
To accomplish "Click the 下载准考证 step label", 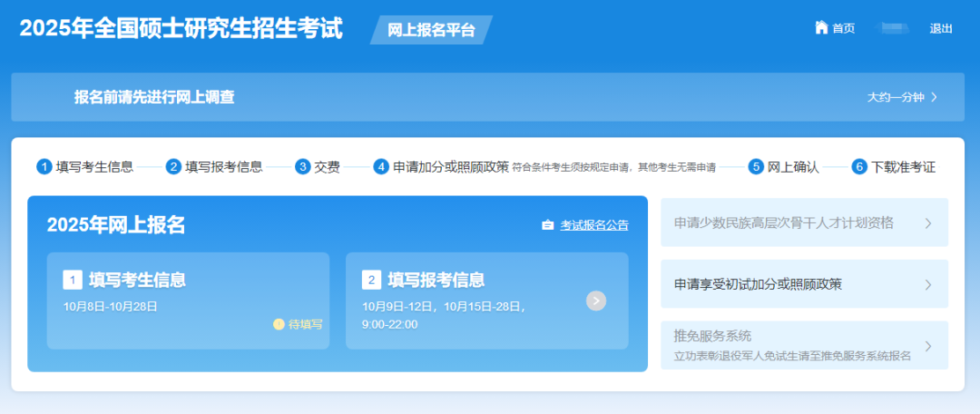I will click(903, 167).
